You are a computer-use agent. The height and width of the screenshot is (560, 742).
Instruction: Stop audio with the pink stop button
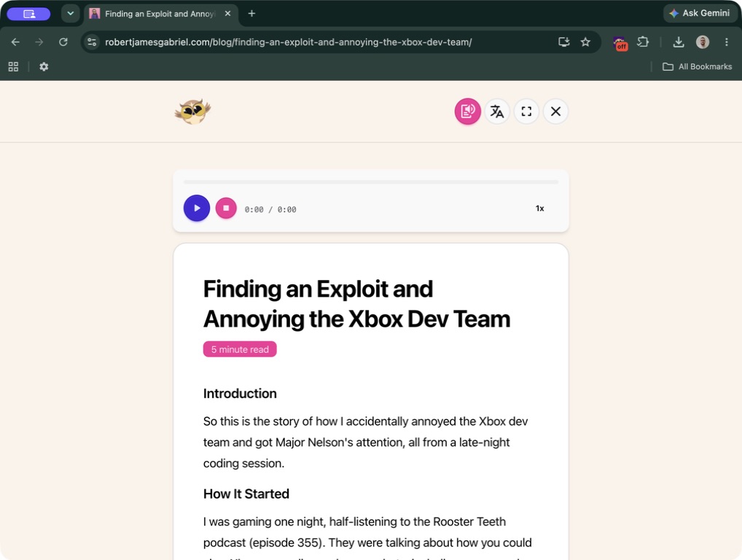tap(226, 208)
